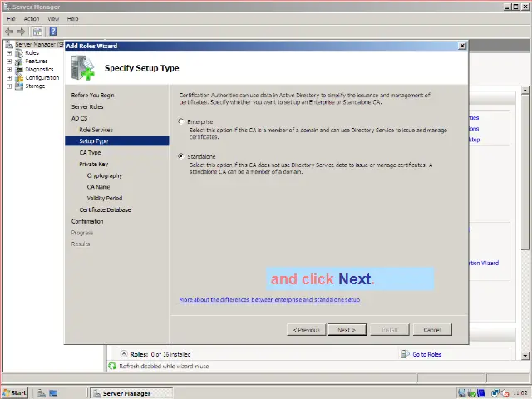Click the Features node icon
The width and height of the screenshot is (532, 399).
point(19,61)
